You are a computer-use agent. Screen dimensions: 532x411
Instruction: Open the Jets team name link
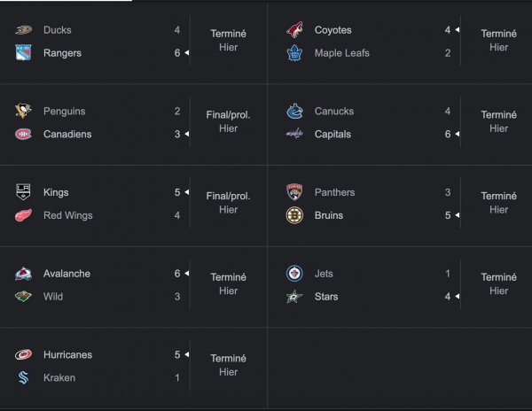[x=324, y=274]
